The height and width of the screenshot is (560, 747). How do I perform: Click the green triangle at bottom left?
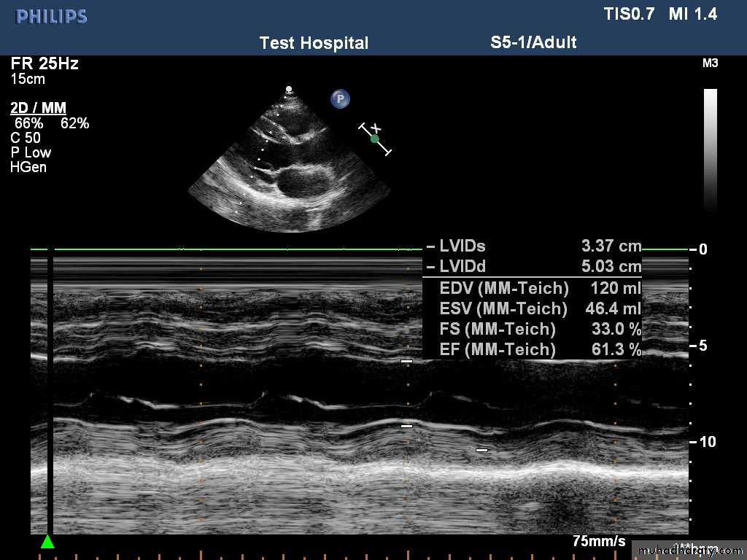(47, 542)
